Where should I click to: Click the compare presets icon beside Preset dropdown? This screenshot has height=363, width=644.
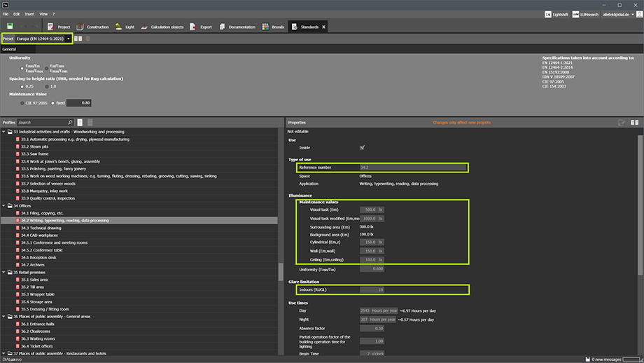[x=79, y=39]
